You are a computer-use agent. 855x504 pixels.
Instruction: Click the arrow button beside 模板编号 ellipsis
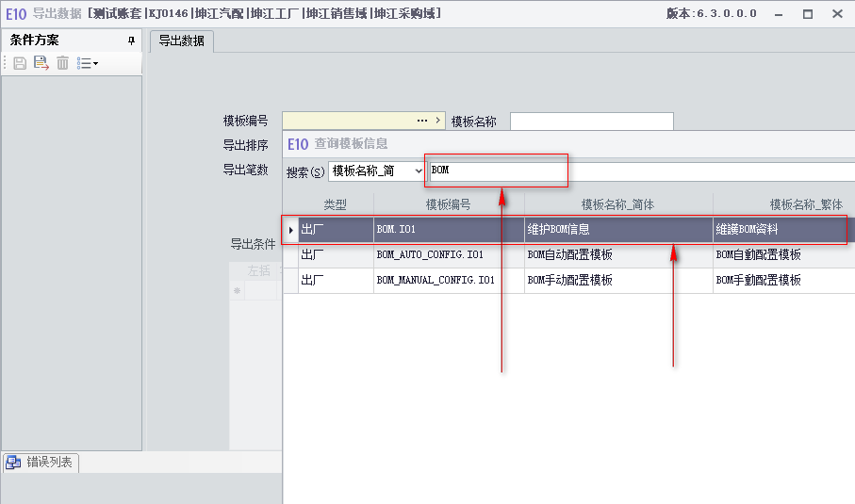437,121
